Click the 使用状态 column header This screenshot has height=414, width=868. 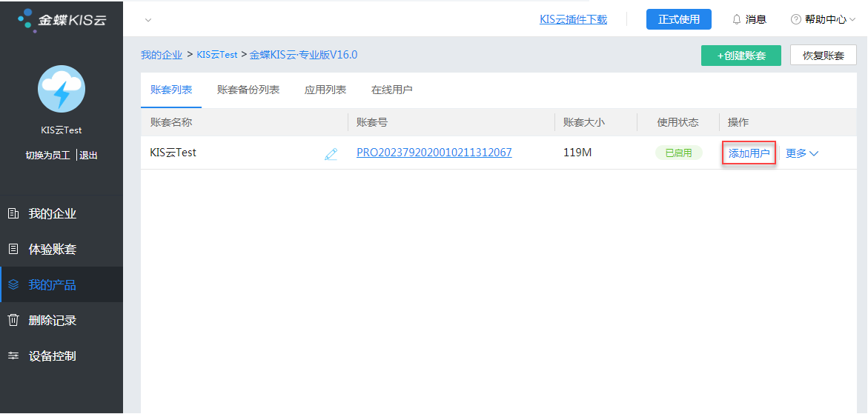[x=677, y=122]
